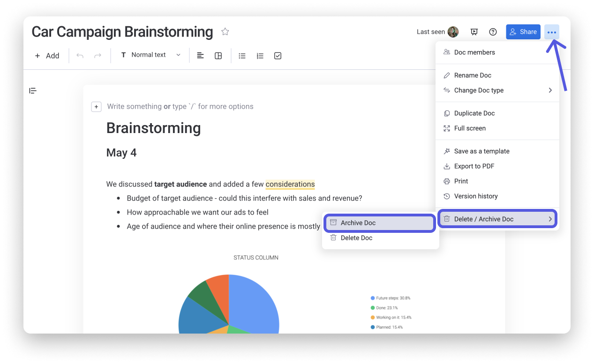Insert a numbered list

point(260,56)
